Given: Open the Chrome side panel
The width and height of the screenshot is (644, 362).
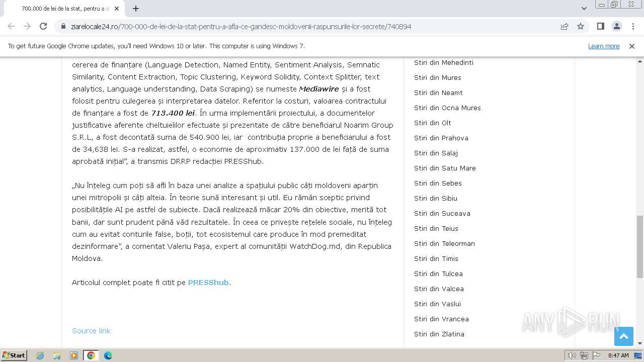Looking at the screenshot, I should pyautogui.click(x=600, y=26).
